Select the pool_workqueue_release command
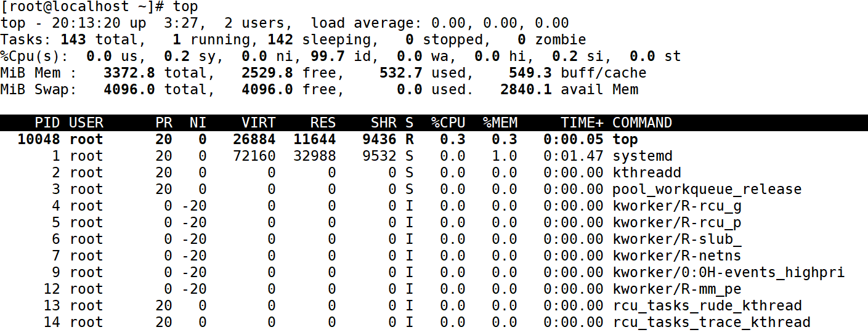This screenshot has height=335, width=868. [707, 189]
